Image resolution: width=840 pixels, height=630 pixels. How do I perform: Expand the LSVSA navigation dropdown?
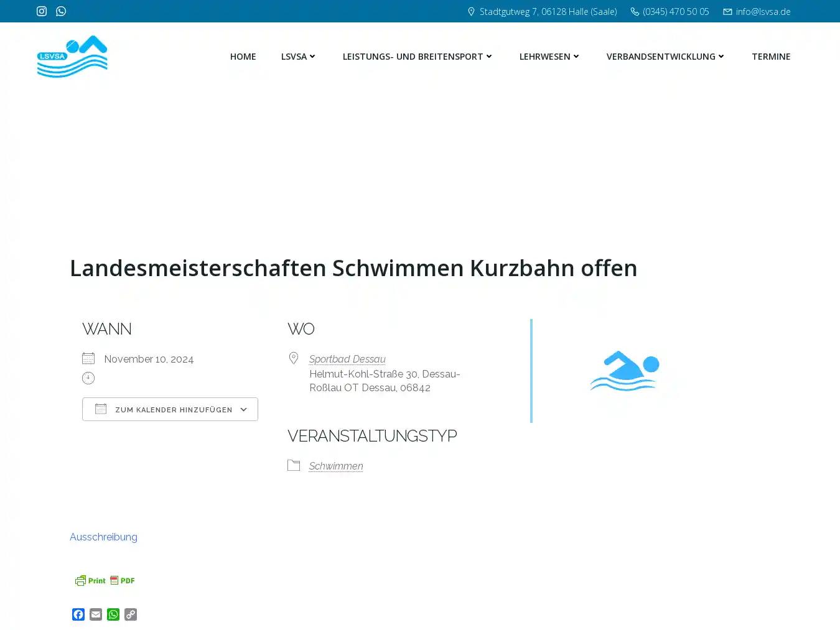tap(298, 57)
